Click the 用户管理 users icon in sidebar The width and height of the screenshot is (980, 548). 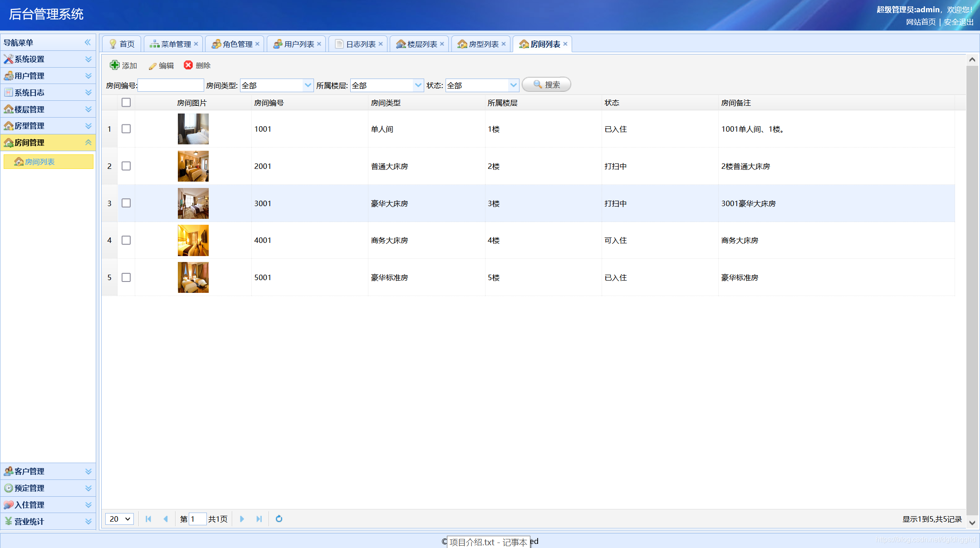(9, 76)
